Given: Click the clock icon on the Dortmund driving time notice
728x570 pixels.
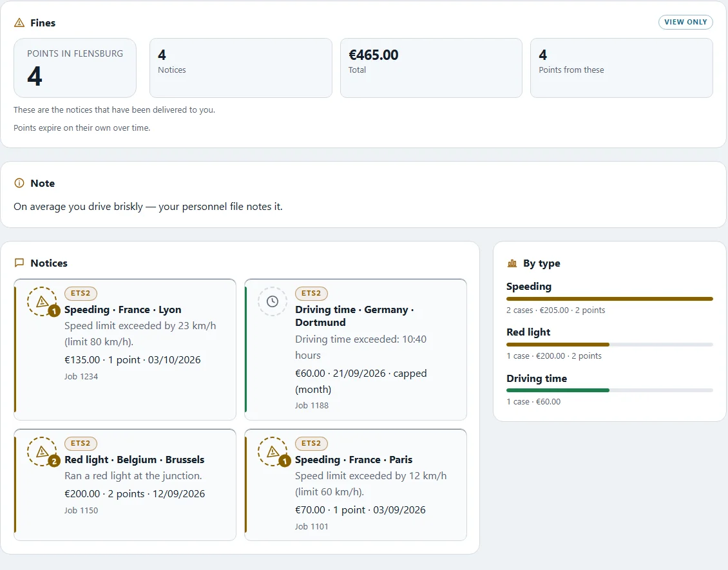Looking at the screenshot, I should click(x=273, y=301).
